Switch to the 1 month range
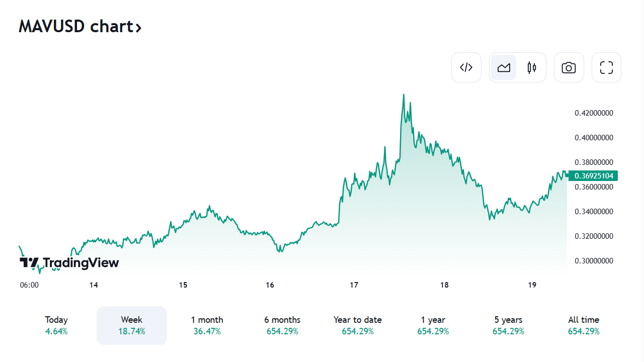Viewport: 644px width, 362px height. tap(207, 325)
